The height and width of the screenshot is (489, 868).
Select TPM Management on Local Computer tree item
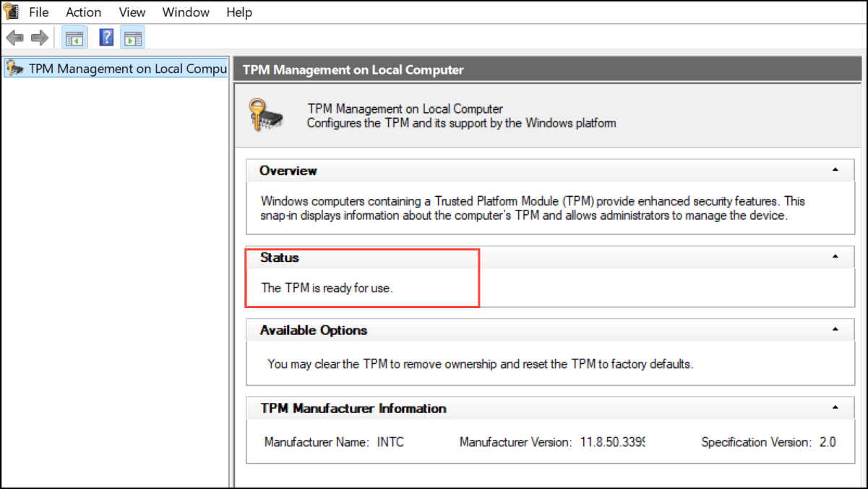click(116, 69)
